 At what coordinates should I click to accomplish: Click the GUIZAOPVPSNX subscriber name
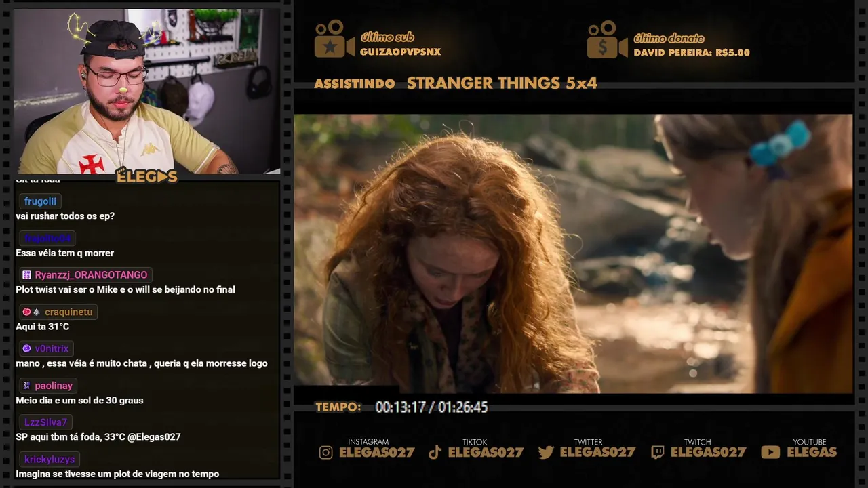pos(400,52)
